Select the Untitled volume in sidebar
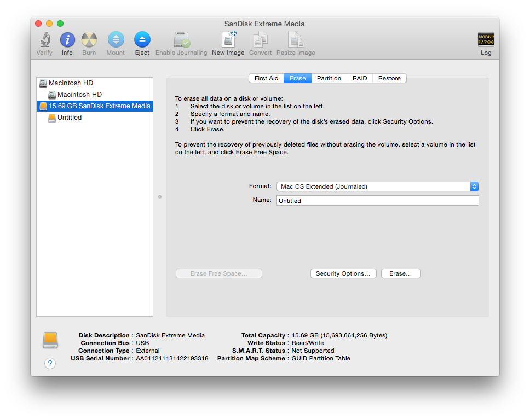 95,118
